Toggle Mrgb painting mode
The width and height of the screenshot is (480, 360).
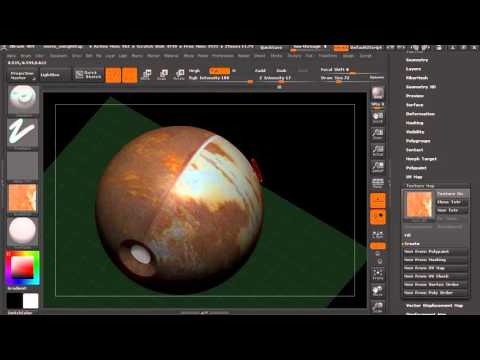point(194,71)
